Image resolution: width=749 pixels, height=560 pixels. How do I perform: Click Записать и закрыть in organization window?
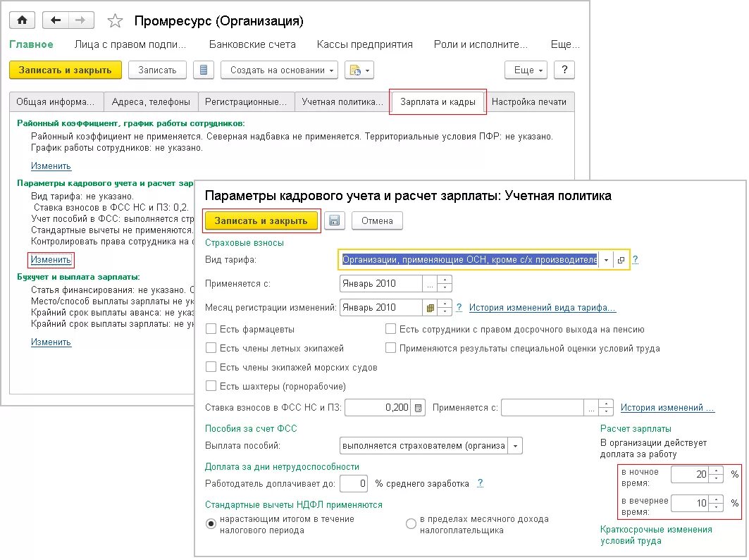pos(66,70)
